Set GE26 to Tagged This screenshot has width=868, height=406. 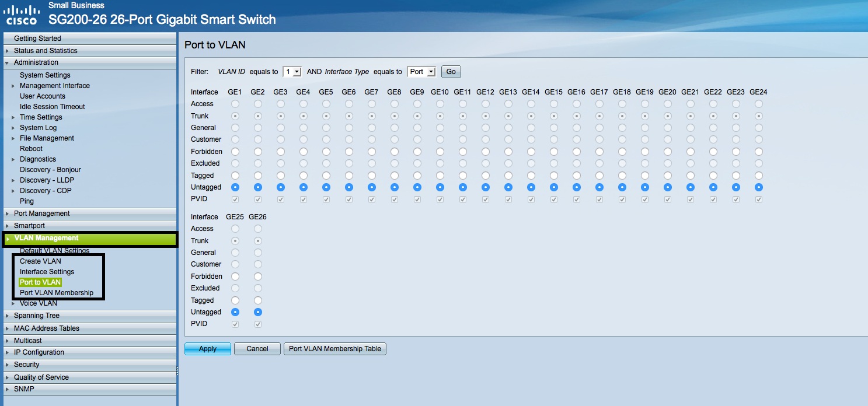258,300
